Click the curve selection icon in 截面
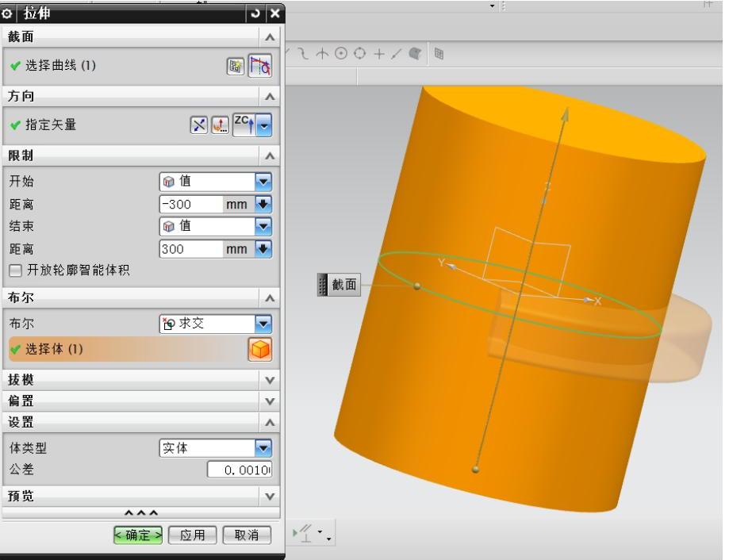Image resolution: width=729 pixels, height=560 pixels. 260,66
